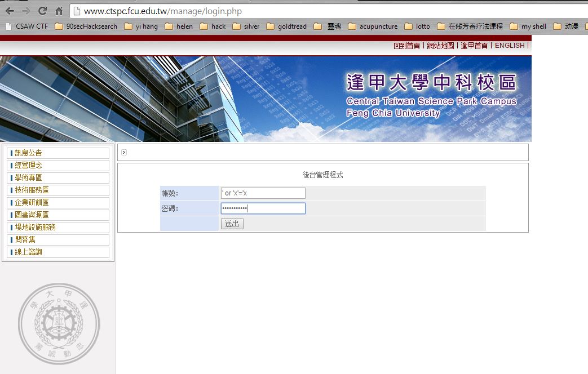588x374 pixels.
Task: Click the 後台管理程式 heading text
Action: click(x=323, y=175)
